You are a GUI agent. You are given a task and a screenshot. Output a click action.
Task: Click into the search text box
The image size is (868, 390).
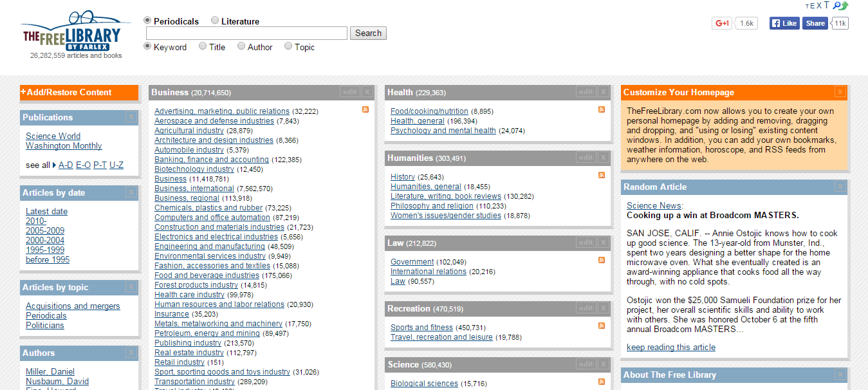(x=246, y=33)
